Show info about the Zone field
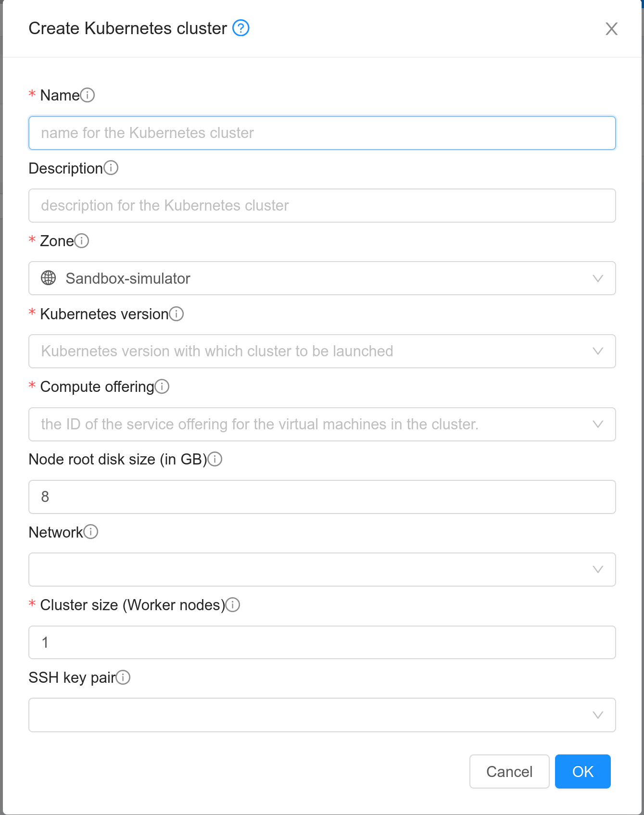 click(81, 241)
